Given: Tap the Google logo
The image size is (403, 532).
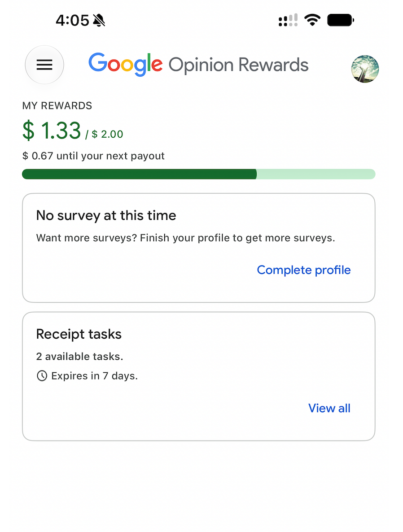Looking at the screenshot, I should (x=126, y=65).
